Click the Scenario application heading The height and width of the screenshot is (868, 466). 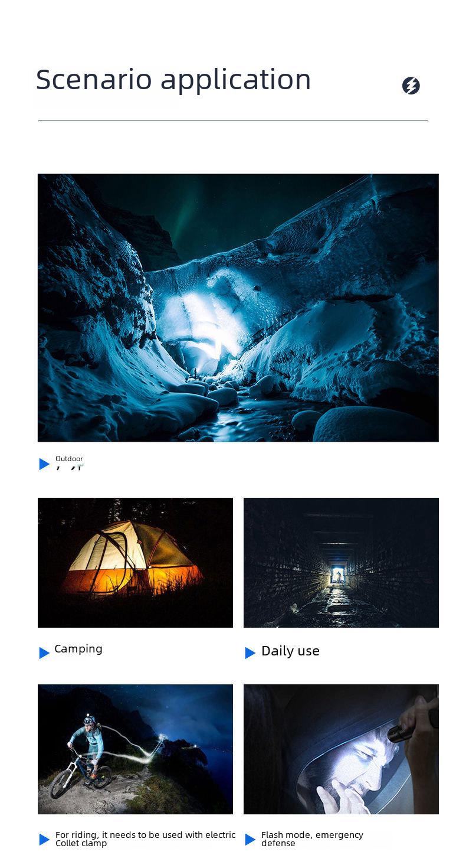pos(173,80)
